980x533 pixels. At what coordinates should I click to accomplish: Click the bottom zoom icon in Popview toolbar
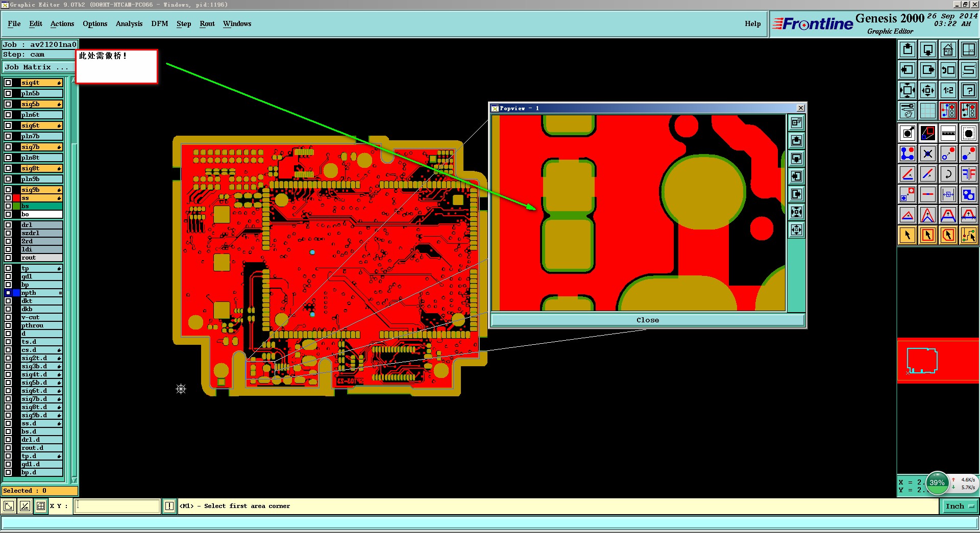tap(797, 230)
